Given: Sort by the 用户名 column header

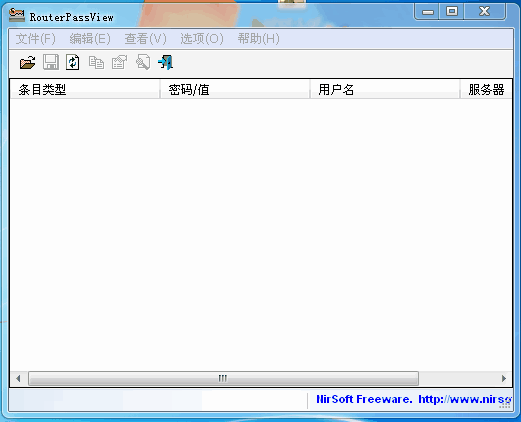Looking at the screenshot, I should coord(385,89).
